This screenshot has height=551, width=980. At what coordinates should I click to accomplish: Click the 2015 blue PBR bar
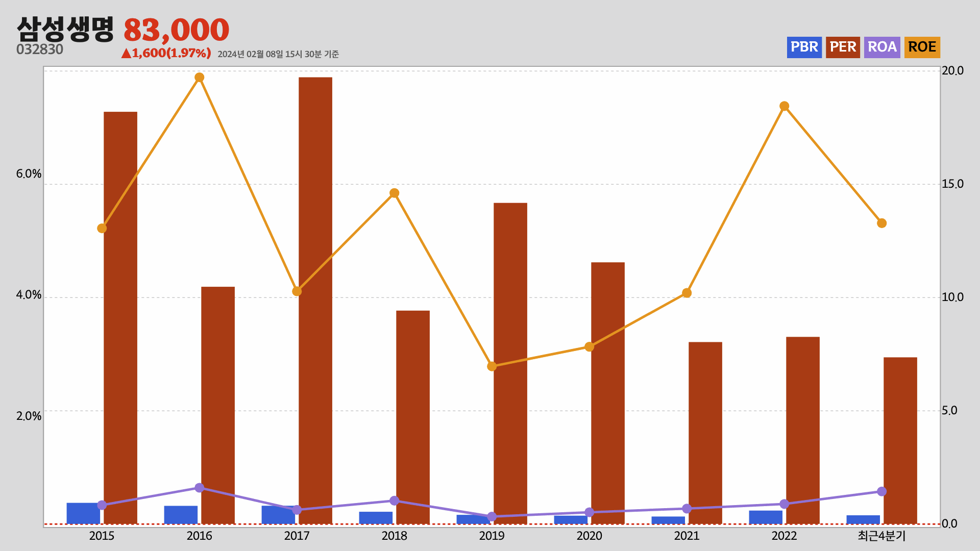83,513
